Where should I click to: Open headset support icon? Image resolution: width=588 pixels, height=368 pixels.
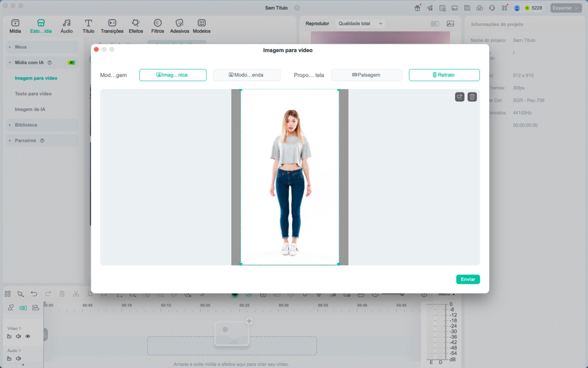[x=492, y=8]
